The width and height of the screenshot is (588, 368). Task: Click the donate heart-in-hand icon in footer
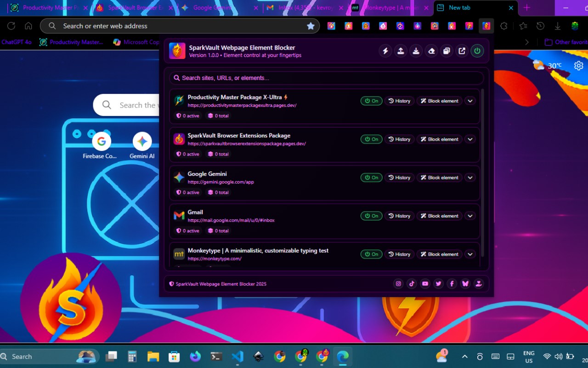click(479, 284)
